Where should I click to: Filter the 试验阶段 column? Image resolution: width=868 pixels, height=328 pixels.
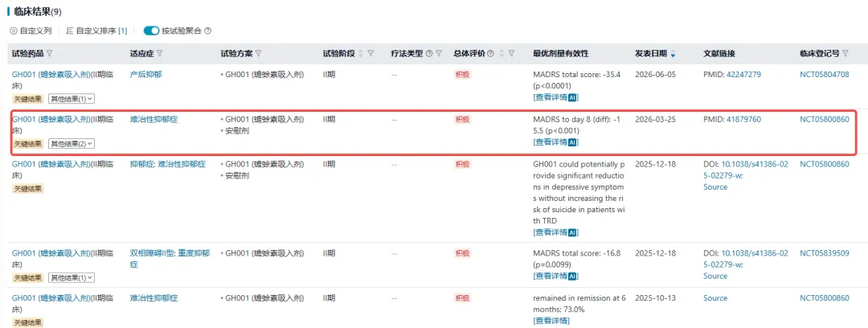click(371, 54)
